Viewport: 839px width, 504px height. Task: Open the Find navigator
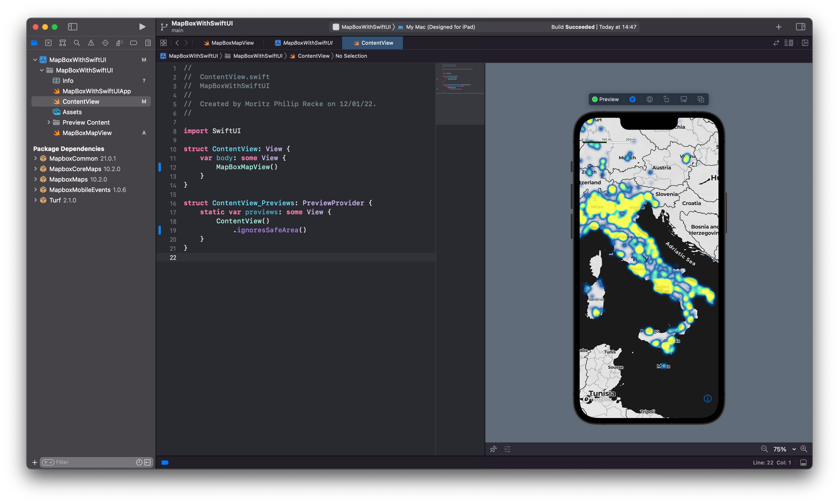tap(76, 43)
